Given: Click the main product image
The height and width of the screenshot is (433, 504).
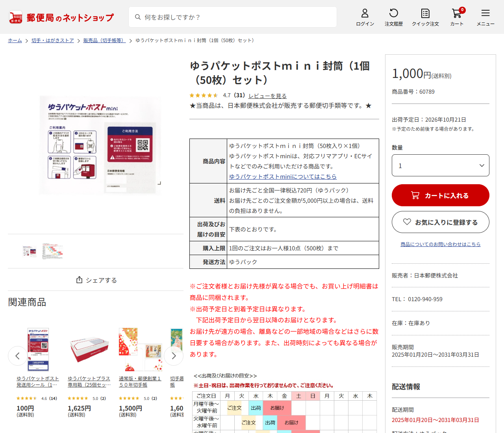Looking at the screenshot, I should [100, 145].
